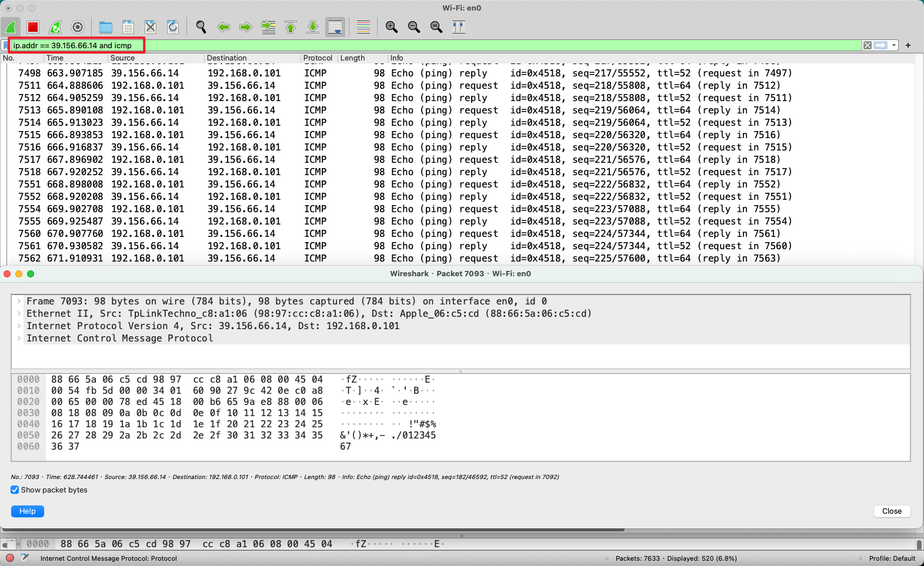
Task: Toggle packet colorization rules
Action: click(x=363, y=27)
